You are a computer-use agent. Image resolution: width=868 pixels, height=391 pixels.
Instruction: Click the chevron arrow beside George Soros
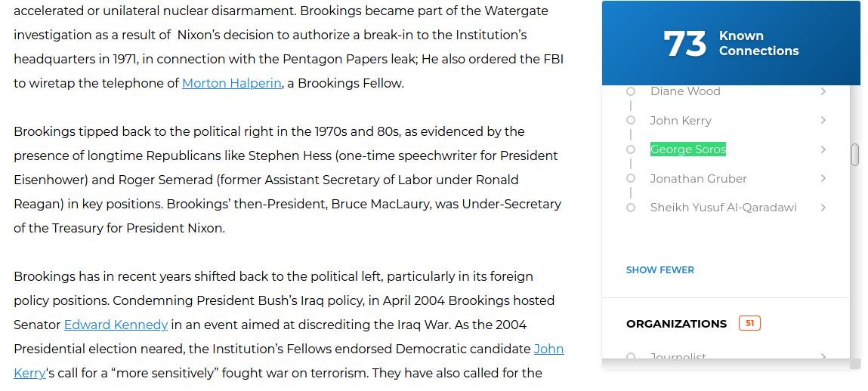pos(823,149)
